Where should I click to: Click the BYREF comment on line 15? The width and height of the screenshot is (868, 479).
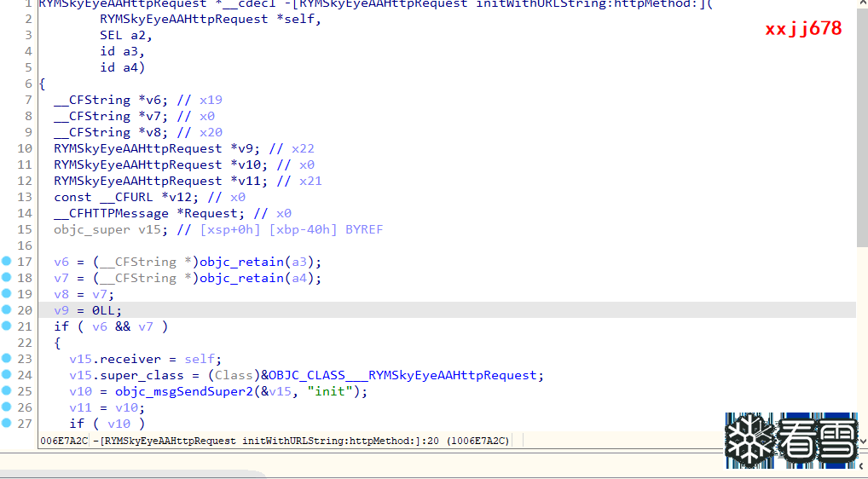(364, 229)
